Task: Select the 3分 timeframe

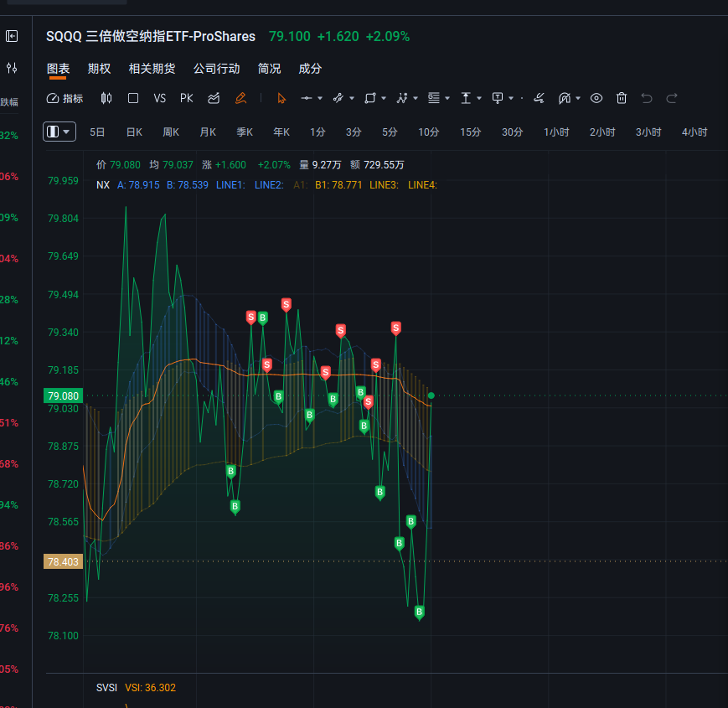Action: click(354, 132)
